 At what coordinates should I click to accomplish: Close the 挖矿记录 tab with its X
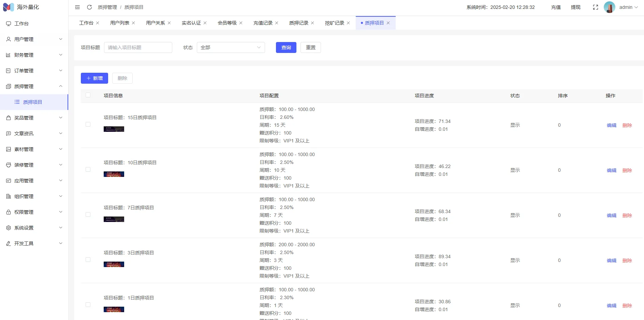pyautogui.click(x=348, y=23)
